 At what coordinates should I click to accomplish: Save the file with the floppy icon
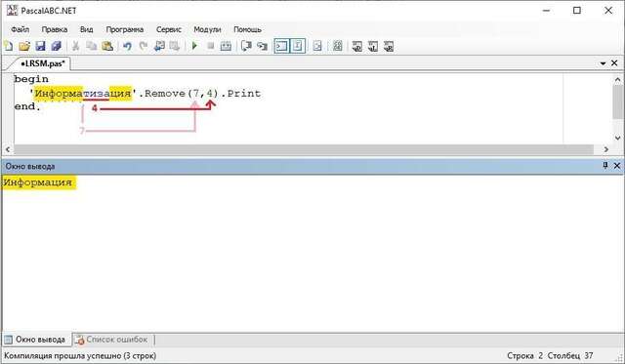point(40,46)
